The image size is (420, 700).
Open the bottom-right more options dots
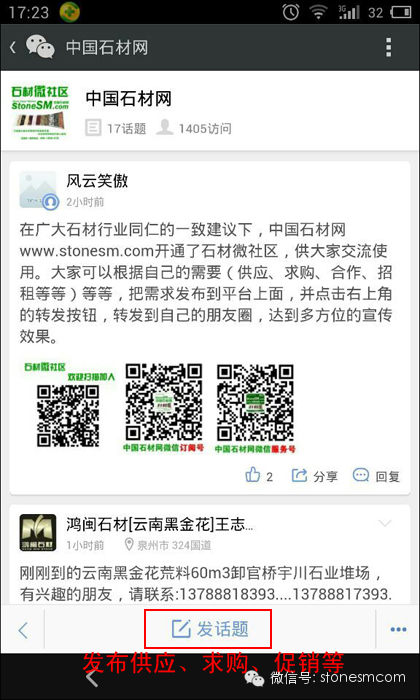coord(398,629)
